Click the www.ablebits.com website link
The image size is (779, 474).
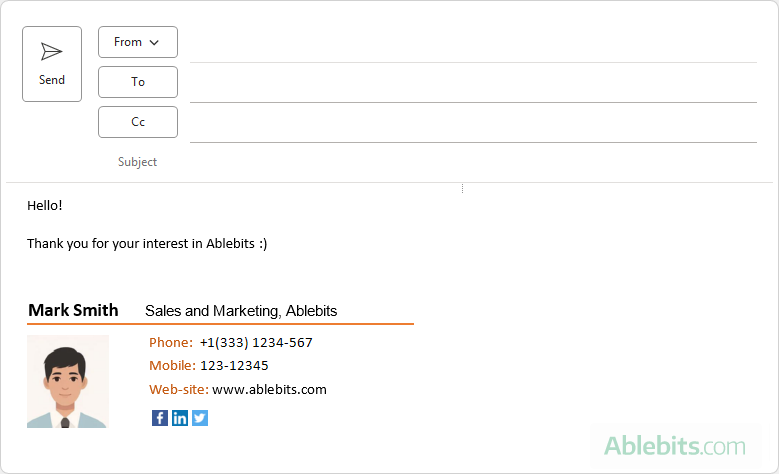coord(269,390)
